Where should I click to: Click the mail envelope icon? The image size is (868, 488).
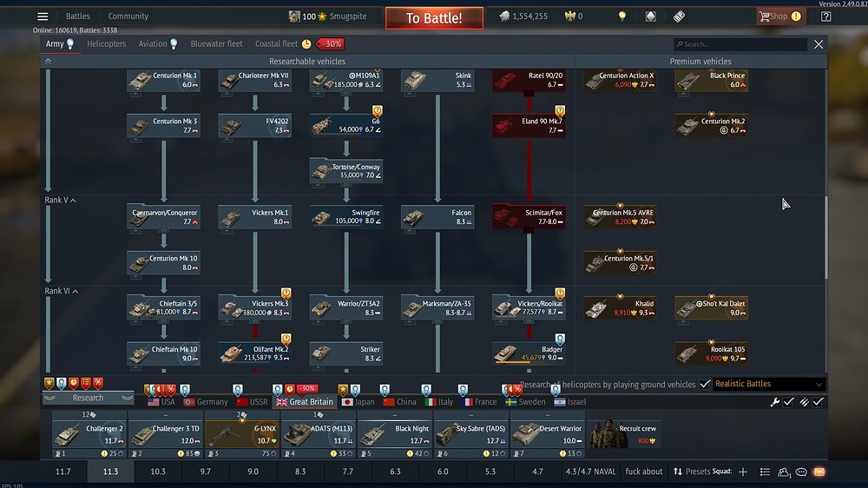pyautogui.click(x=819, y=472)
